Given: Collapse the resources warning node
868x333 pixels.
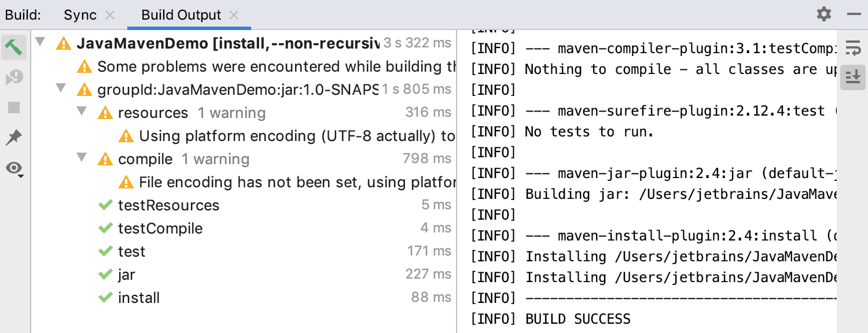Looking at the screenshot, I should (81, 112).
